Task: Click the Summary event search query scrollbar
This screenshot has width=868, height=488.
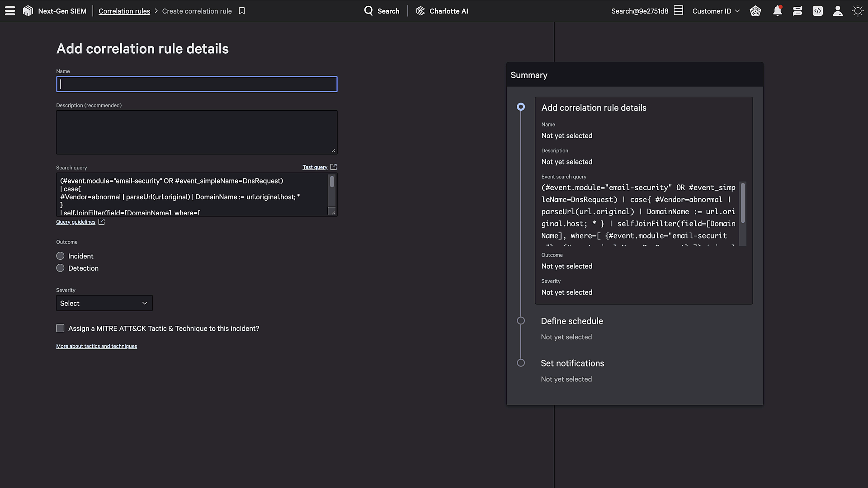Action: click(x=743, y=203)
